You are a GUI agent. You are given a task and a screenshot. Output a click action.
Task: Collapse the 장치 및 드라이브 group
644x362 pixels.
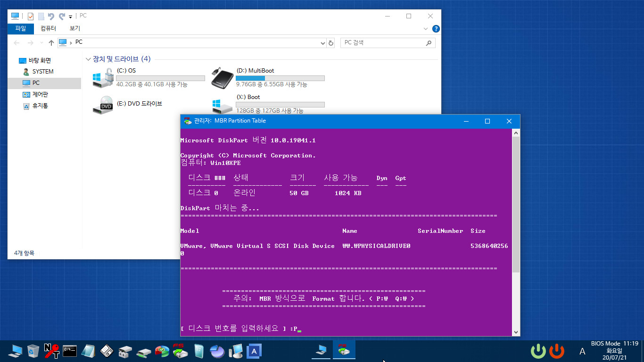click(x=88, y=59)
